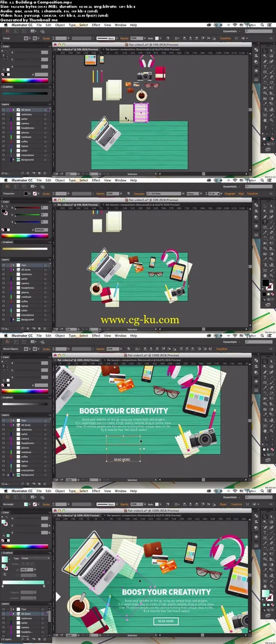Click the Ai logo in the Rectangle frame
The width and height of the screenshot is (276, 644).
(7, 497)
